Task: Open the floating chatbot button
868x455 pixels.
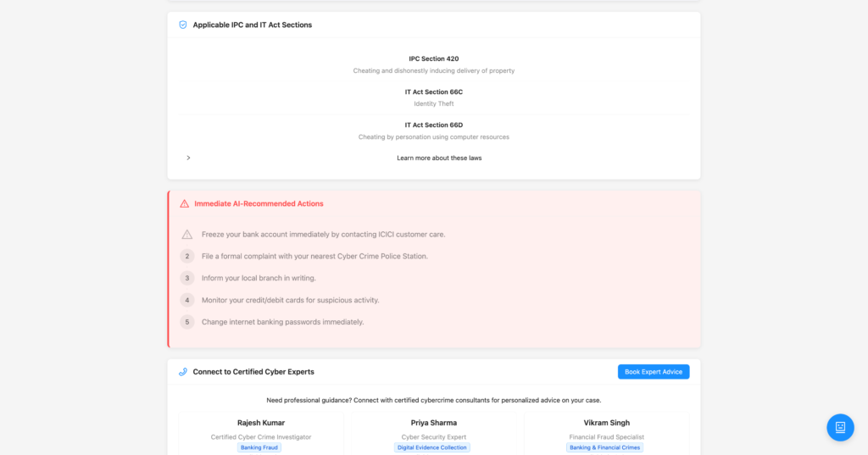Action: point(840,427)
